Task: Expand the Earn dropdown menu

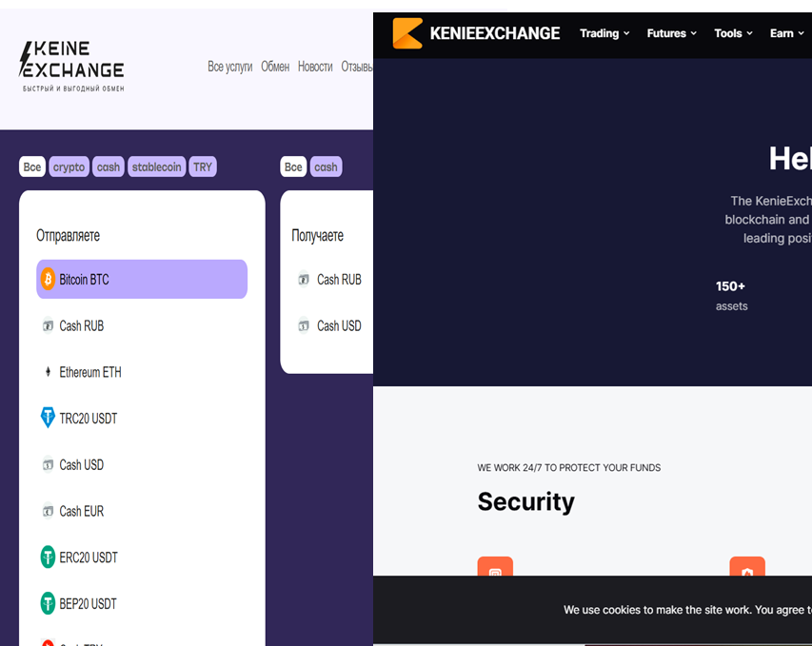Action: (x=786, y=33)
